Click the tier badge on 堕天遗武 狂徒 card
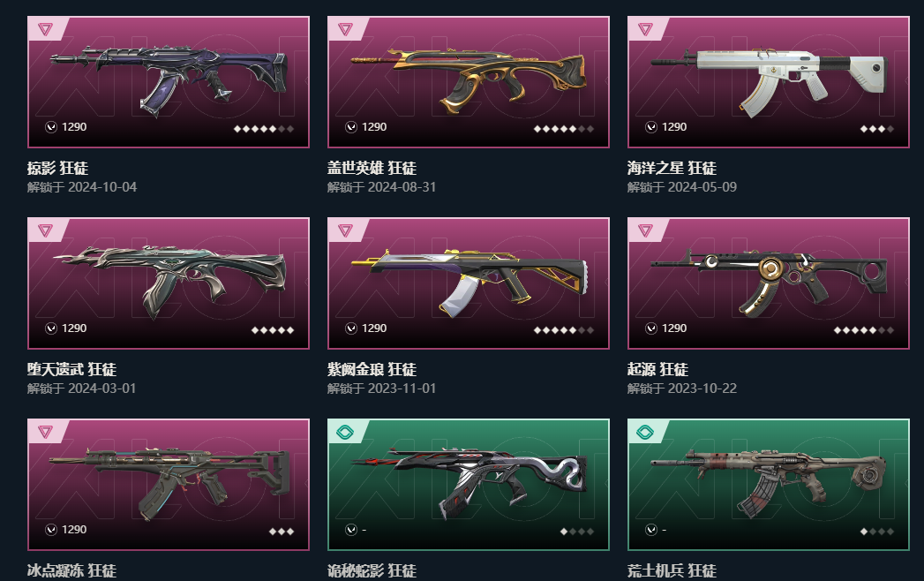The height and width of the screenshot is (581, 924). click(45, 230)
